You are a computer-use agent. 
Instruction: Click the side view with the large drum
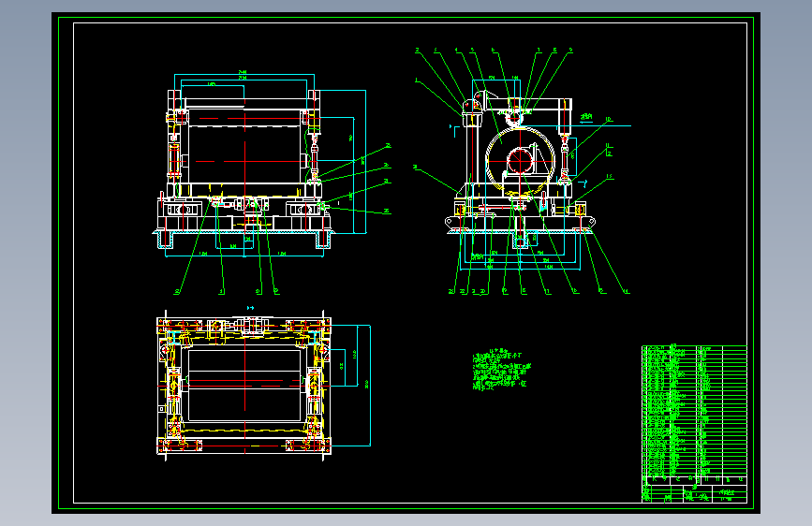pos(521,168)
